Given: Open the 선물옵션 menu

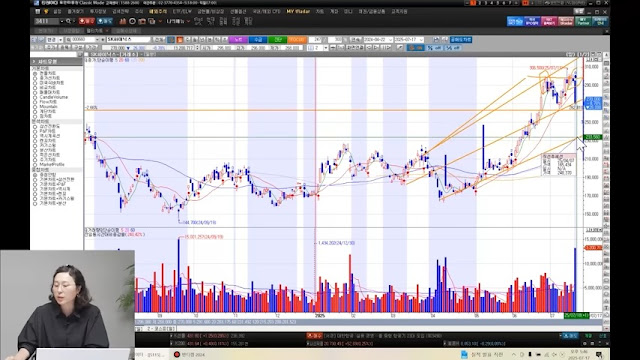Looking at the screenshot, I should point(238,11).
